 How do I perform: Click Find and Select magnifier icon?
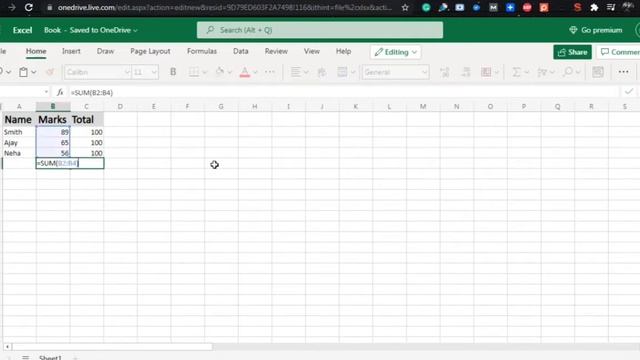567,72
